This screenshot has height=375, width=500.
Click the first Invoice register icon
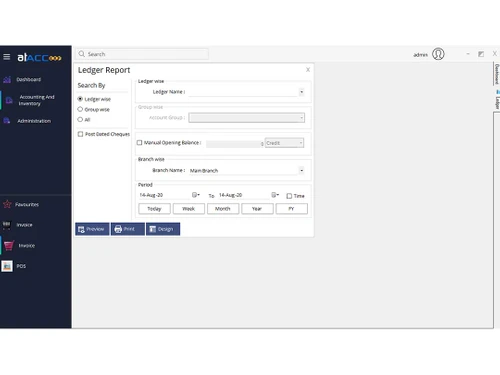(x=7, y=225)
